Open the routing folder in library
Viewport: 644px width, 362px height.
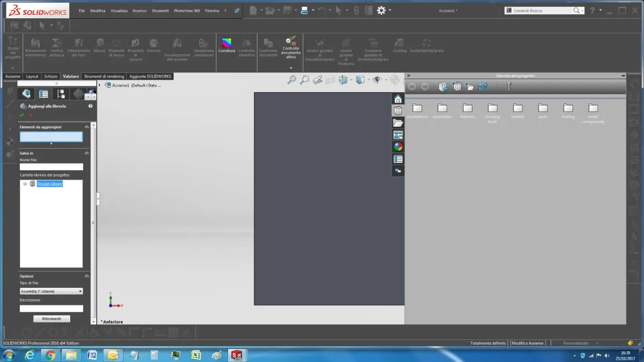tap(568, 111)
